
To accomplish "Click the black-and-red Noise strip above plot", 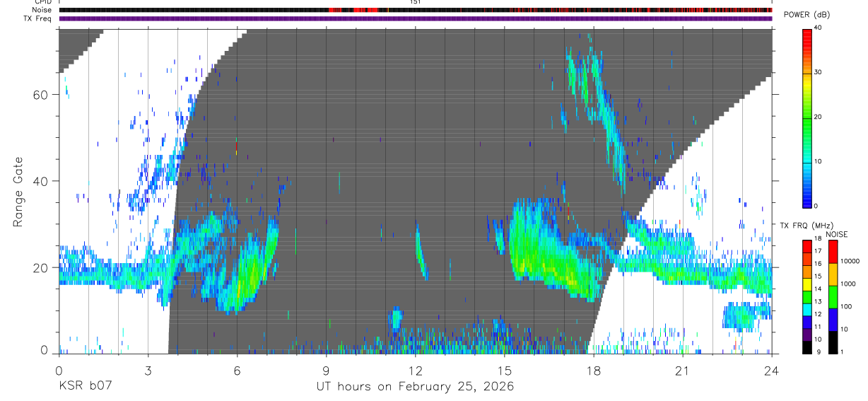I will 416,10.
